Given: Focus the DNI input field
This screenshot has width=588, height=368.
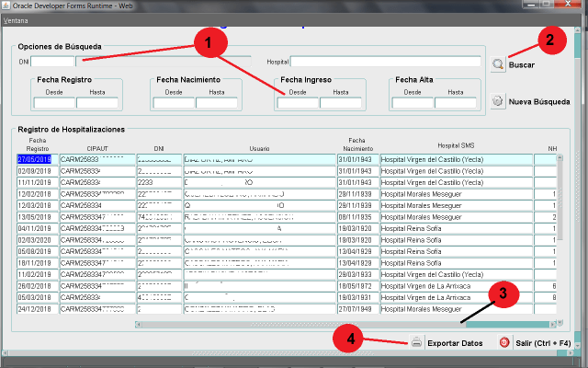Looking at the screenshot, I should pos(52,62).
